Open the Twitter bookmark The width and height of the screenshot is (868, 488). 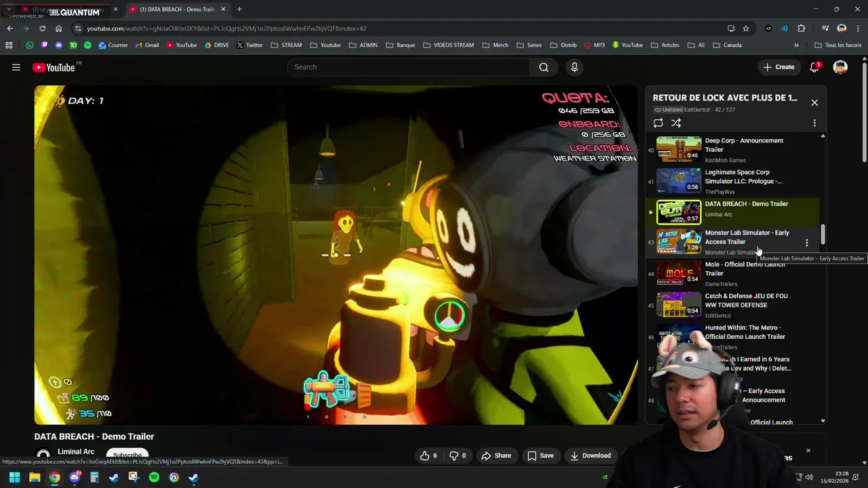point(249,45)
